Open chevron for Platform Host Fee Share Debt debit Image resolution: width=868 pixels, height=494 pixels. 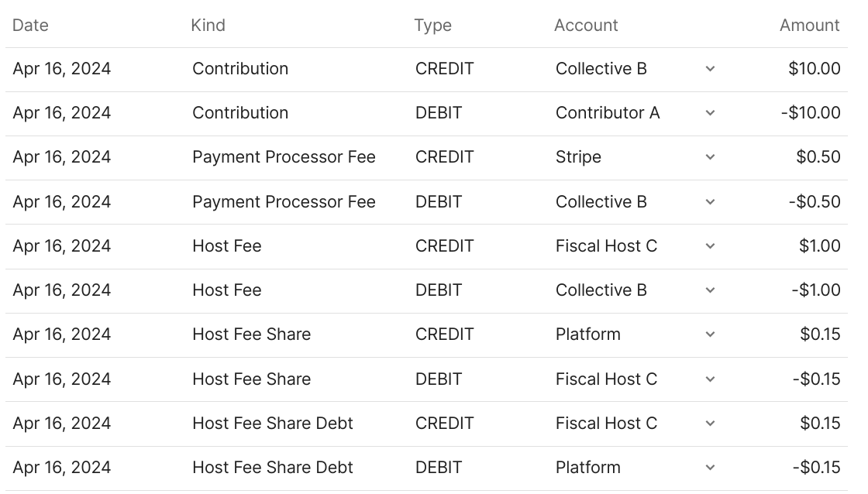pyautogui.click(x=710, y=468)
